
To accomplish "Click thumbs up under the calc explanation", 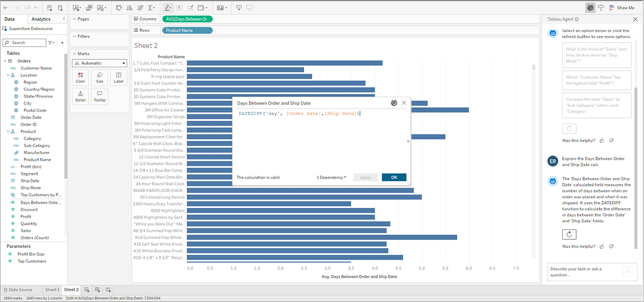I will [x=602, y=246].
